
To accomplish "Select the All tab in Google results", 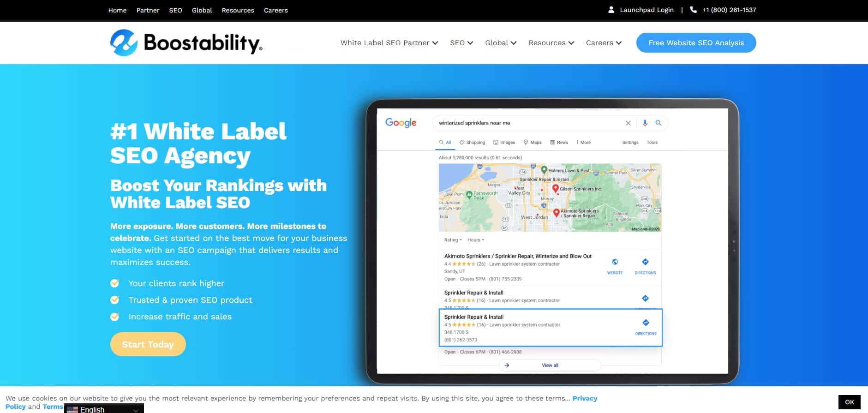I will pyautogui.click(x=445, y=143).
